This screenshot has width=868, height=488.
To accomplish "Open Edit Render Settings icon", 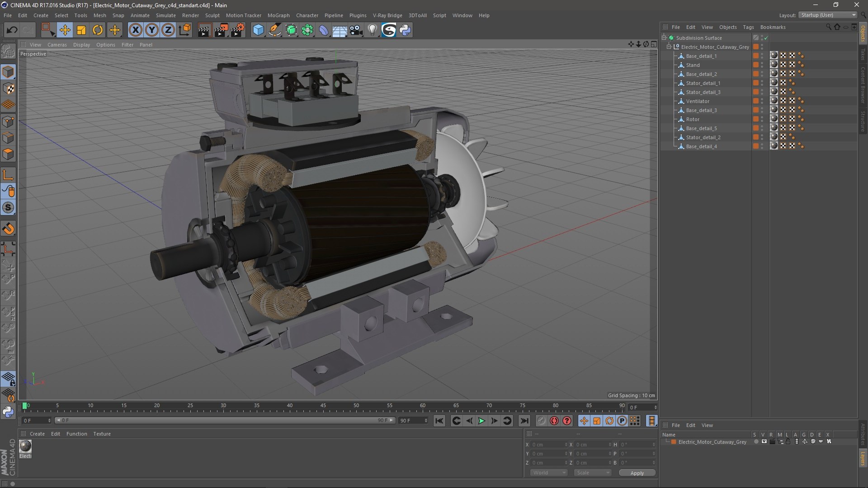I will click(238, 30).
